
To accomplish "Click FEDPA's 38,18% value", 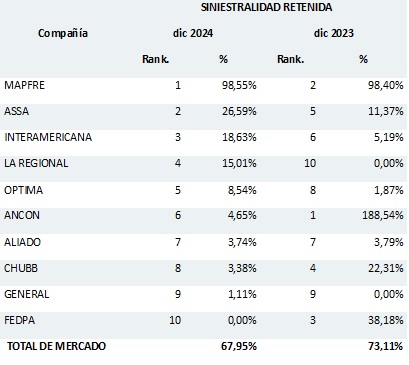I will (x=386, y=320).
